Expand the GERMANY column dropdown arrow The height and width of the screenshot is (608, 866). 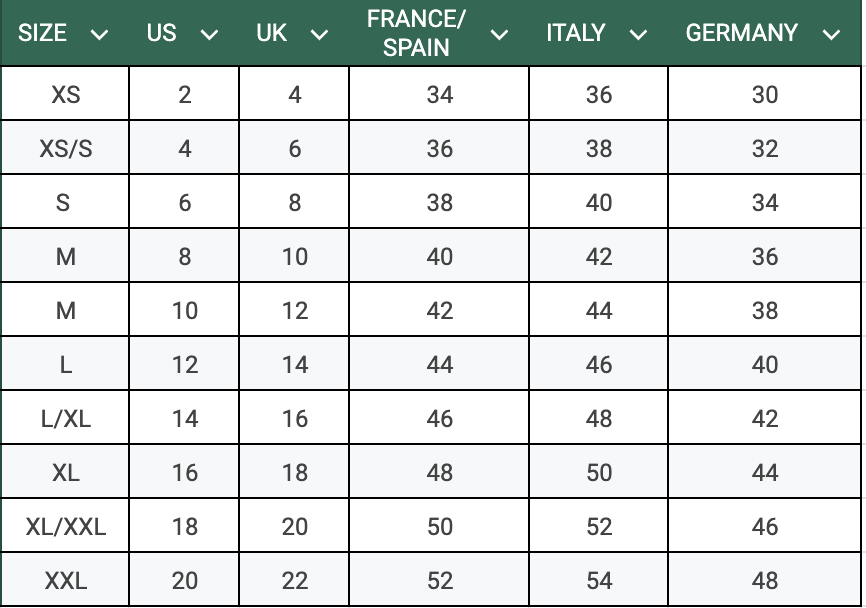coord(831,34)
